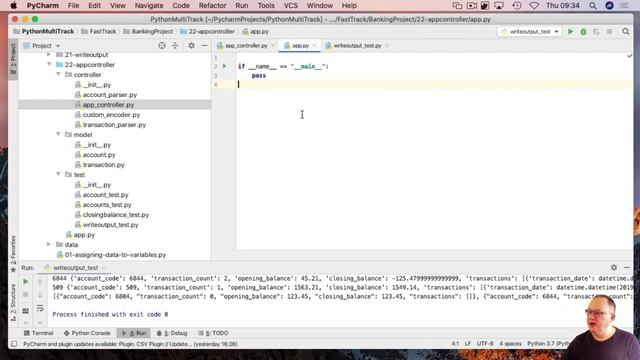Open Structure side tool window
This screenshot has height=360, width=640.
(13, 302)
